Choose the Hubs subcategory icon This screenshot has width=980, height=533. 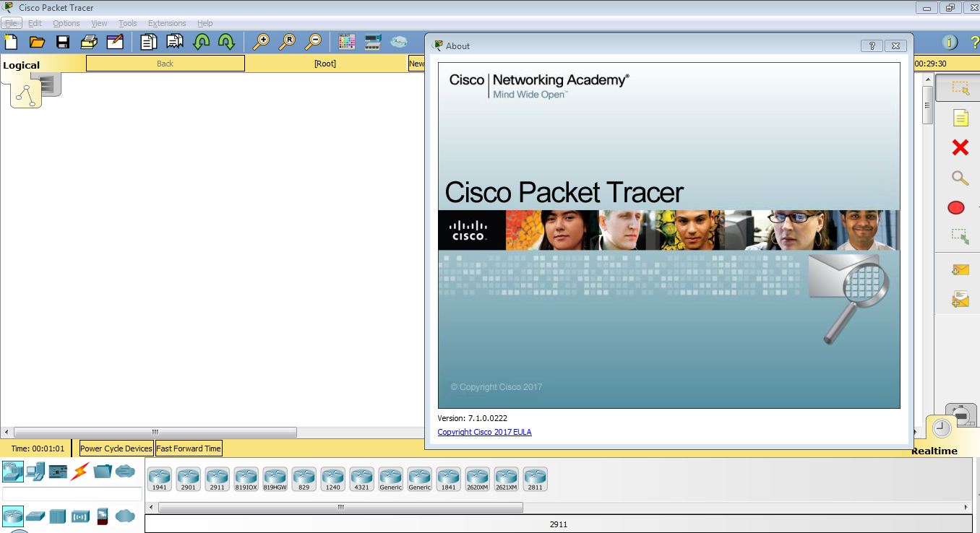[58, 516]
